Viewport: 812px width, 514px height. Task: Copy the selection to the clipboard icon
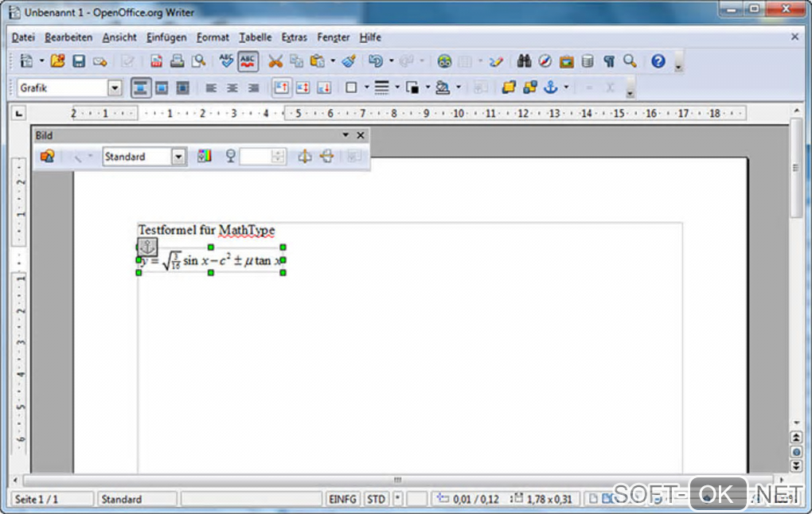tap(296, 61)
